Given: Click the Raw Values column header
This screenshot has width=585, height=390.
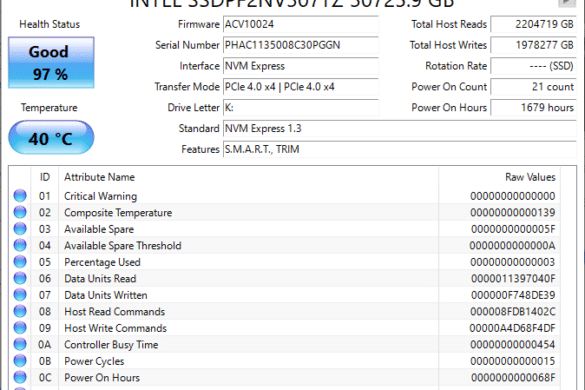Looking at the screenshot, I should 500,177.
